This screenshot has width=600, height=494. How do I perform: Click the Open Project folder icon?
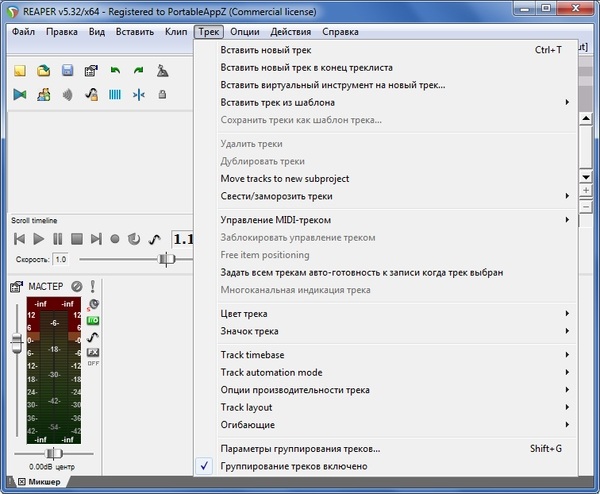pos(44,71)
